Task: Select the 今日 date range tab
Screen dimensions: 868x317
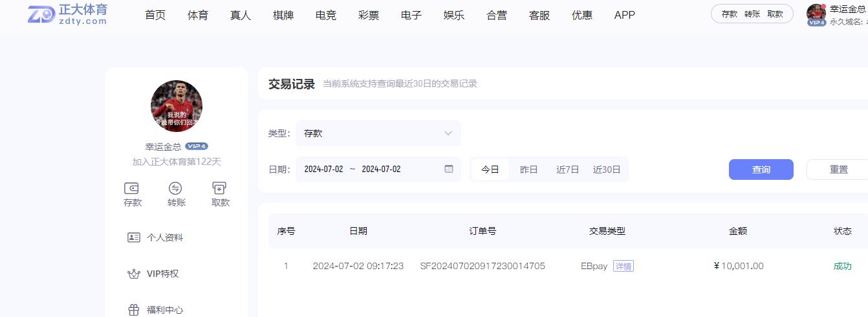Action: coord(490,169)
